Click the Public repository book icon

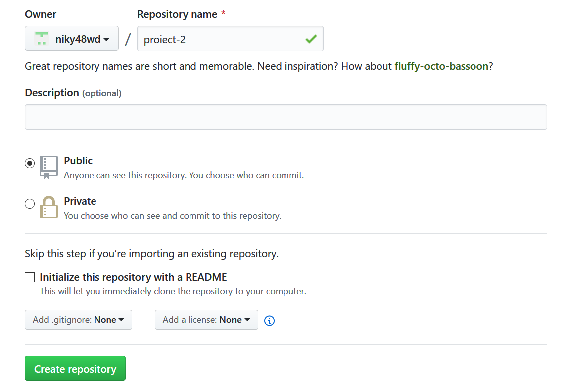pos(48,167)
